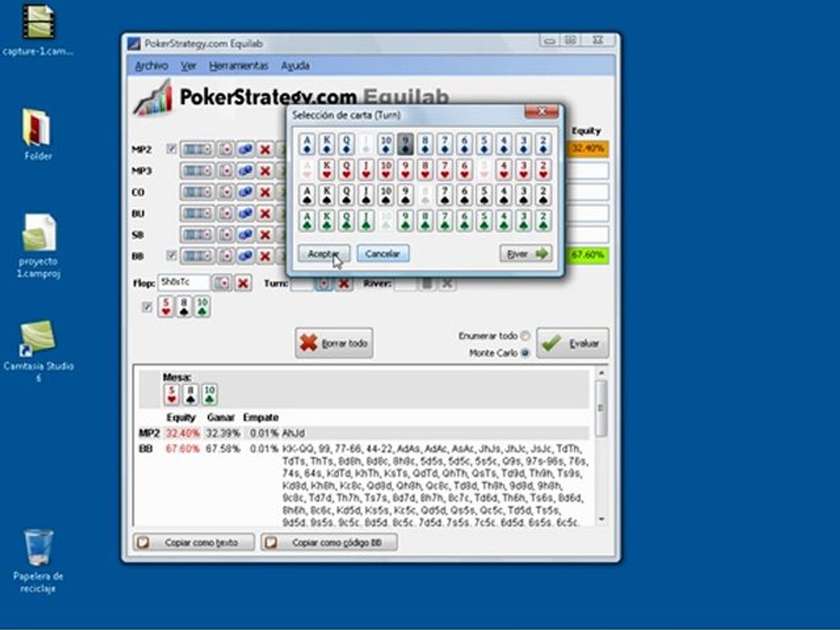This screenshot has width=840, height=630.
Task: Click the Borrar todo button
Action: [x=333, y=343]
